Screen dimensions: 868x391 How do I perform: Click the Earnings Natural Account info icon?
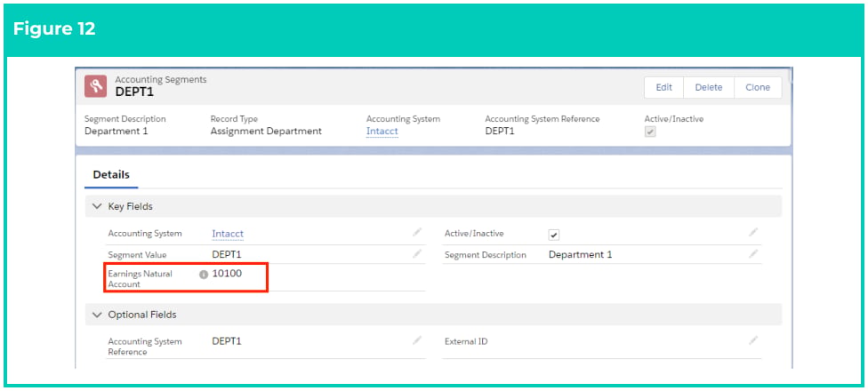tap(204, 275)
